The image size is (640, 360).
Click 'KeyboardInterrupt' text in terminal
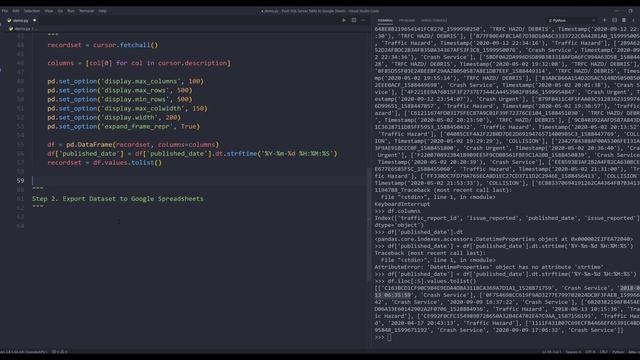(x=402, y=204)
